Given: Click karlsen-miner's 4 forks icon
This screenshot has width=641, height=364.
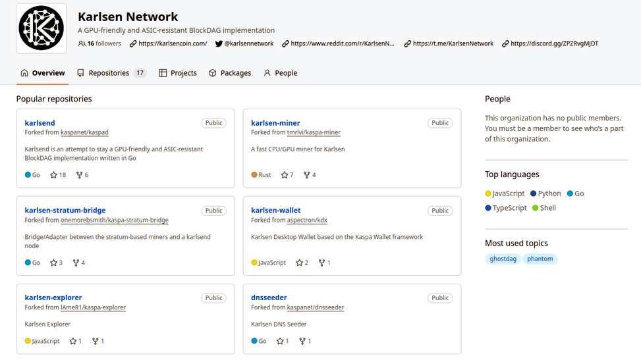Looking at the screenshot, I should coord(306,175).
